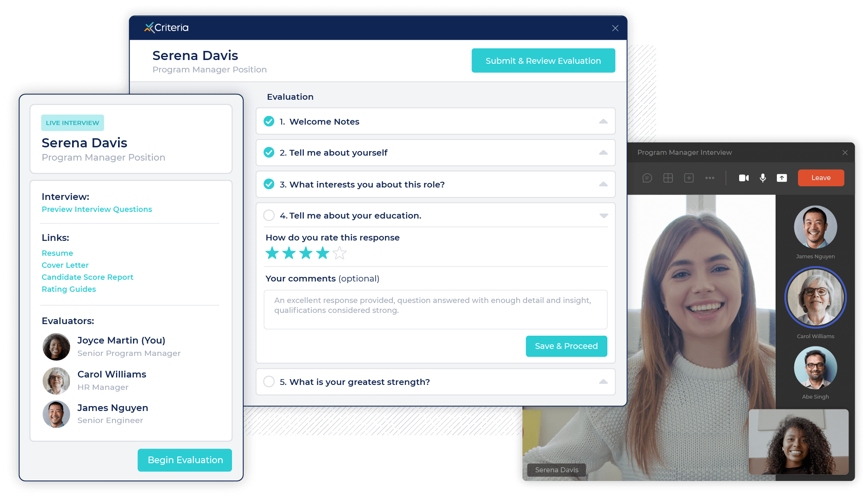Toggle the checkmark on question 1 Welcome Notes
This screenshot has width=868, height=500.
click(270, 121)
